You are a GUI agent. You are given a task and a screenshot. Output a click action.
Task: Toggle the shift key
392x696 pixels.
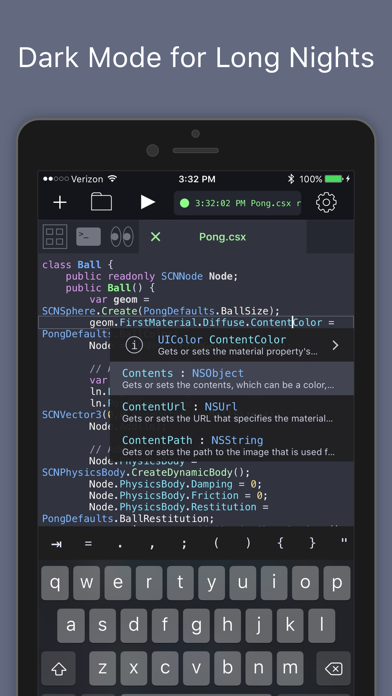[x=59, y=668]
